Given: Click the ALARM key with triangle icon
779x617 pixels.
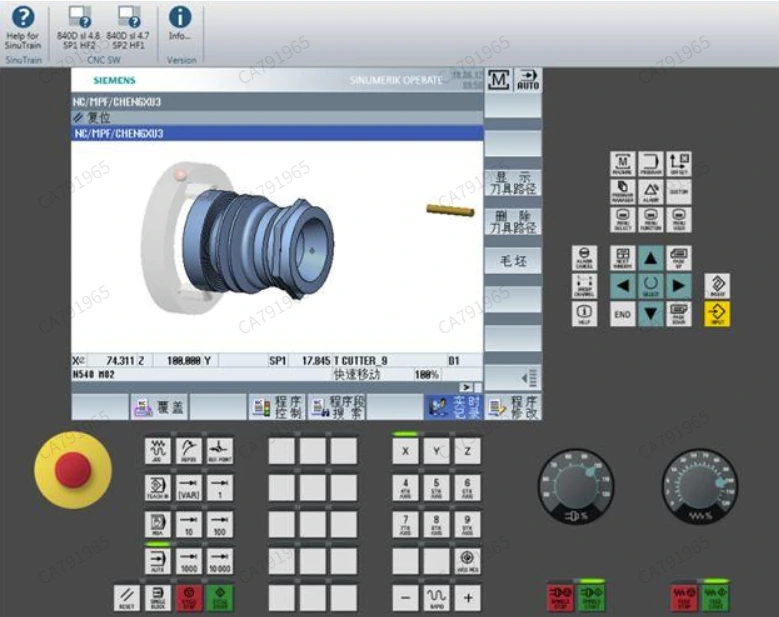Looking at the screenshot, I should [x=650, y=192].
